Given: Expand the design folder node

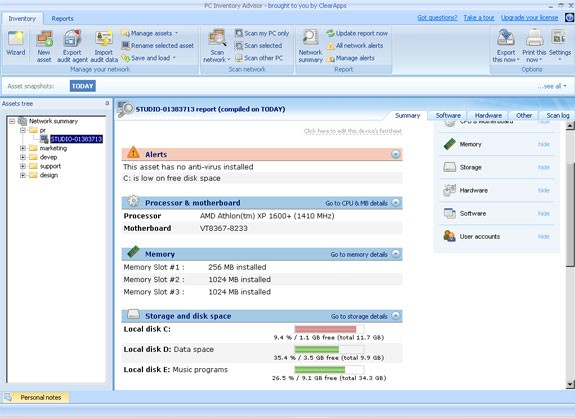Looking at the screenshot, I should 23,175.
